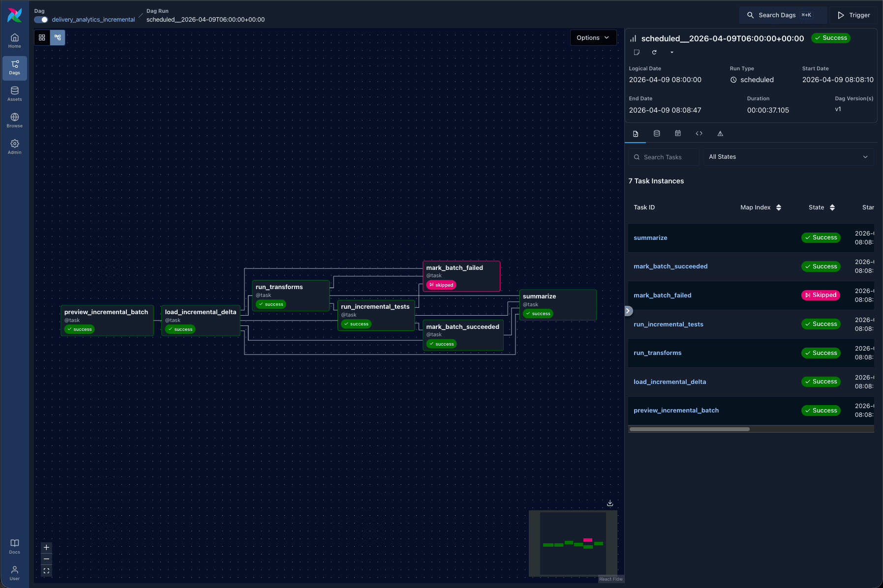883x588 pixels.
Task: Open the Dags section in the sidebar
Action: [14, 68]
